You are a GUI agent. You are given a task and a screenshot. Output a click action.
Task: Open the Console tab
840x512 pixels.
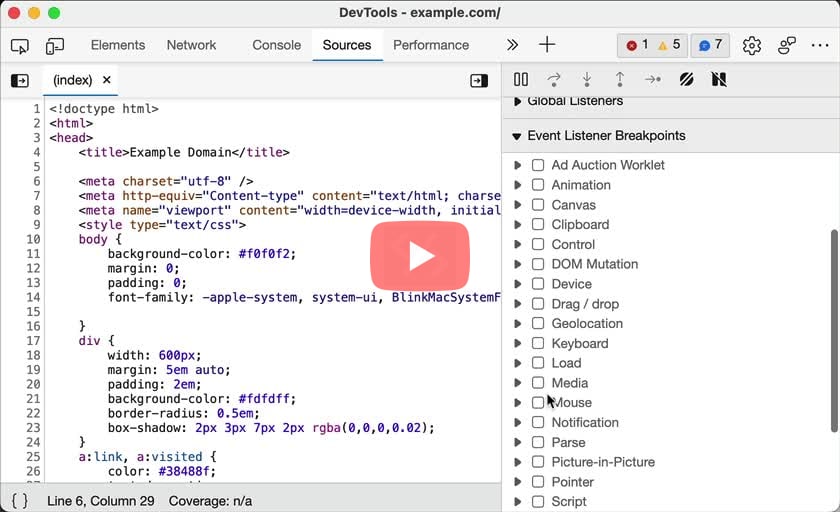click(276, 45)
